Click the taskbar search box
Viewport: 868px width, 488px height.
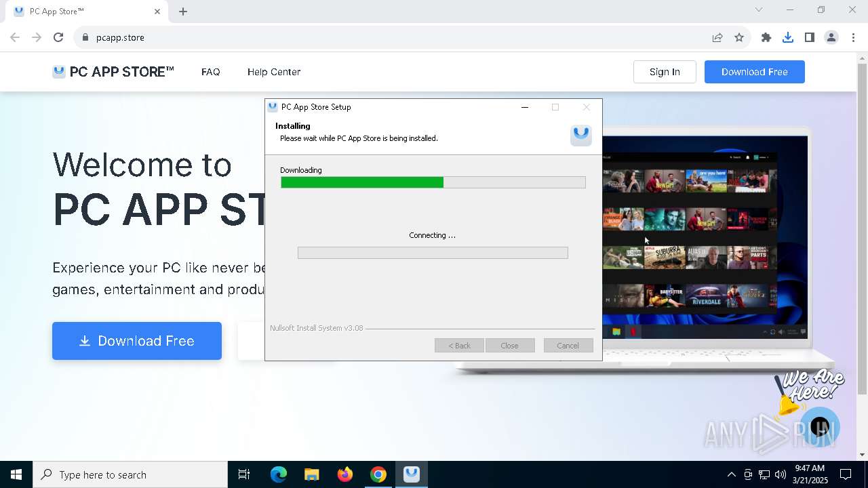tap(130, 474)
